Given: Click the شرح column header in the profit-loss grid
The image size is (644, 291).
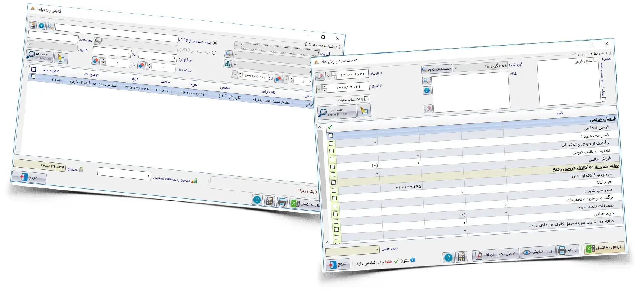Looking at the screenshot, I should coord(559,113).
